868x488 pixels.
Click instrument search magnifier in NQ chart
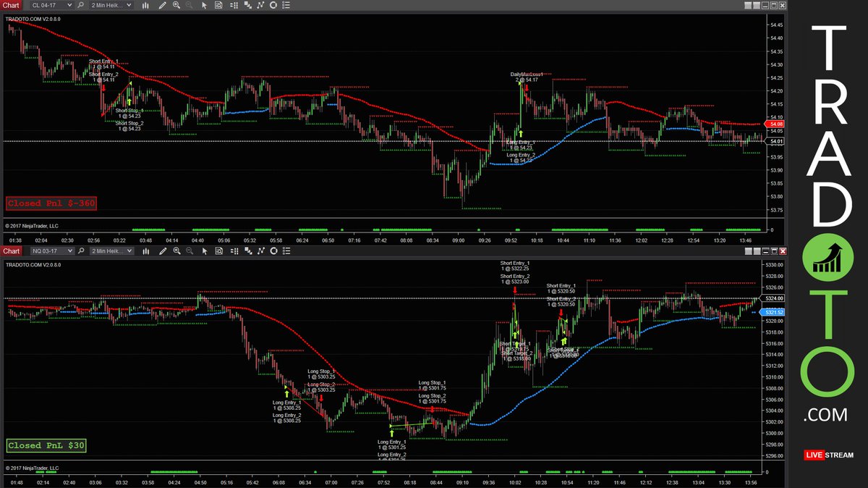81,251
